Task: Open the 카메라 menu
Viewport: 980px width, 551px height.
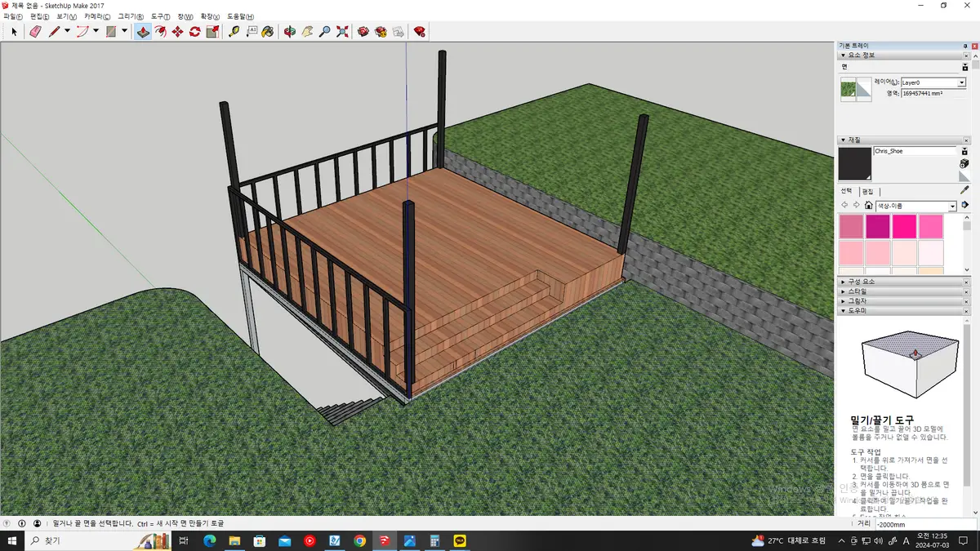Action: 96,16
